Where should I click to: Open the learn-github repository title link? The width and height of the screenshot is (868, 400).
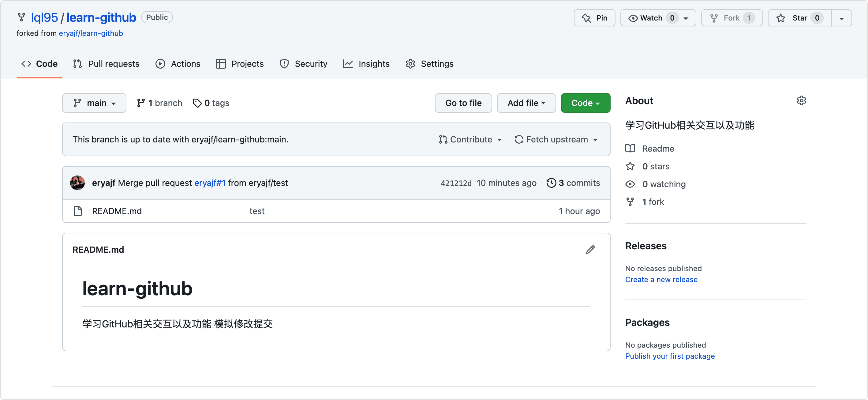(x=101, y=17)
